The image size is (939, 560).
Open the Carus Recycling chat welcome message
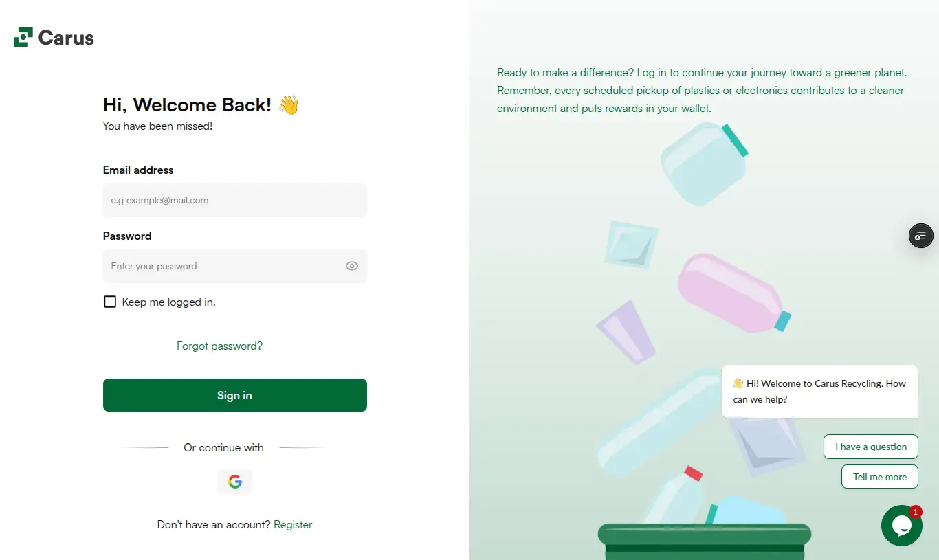point(820,391)
